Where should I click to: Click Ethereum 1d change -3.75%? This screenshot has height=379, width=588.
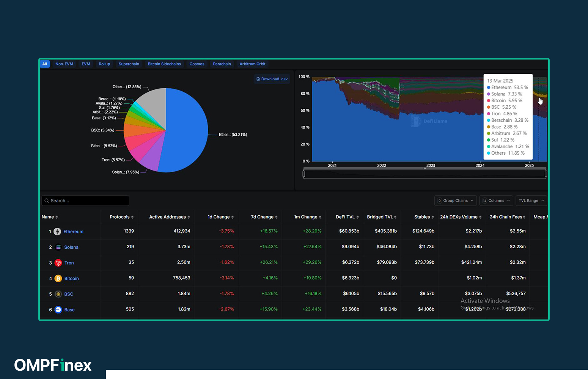pyautogui.click(x=226, y=231)
